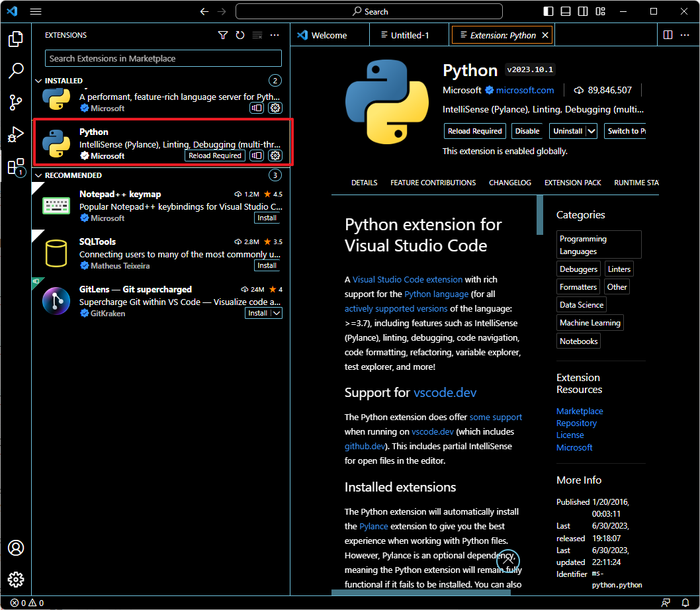Open Extensions panel more actions menu
This screenshot has height=610, width=700.
pyautogui.click(x=275, y=35)
